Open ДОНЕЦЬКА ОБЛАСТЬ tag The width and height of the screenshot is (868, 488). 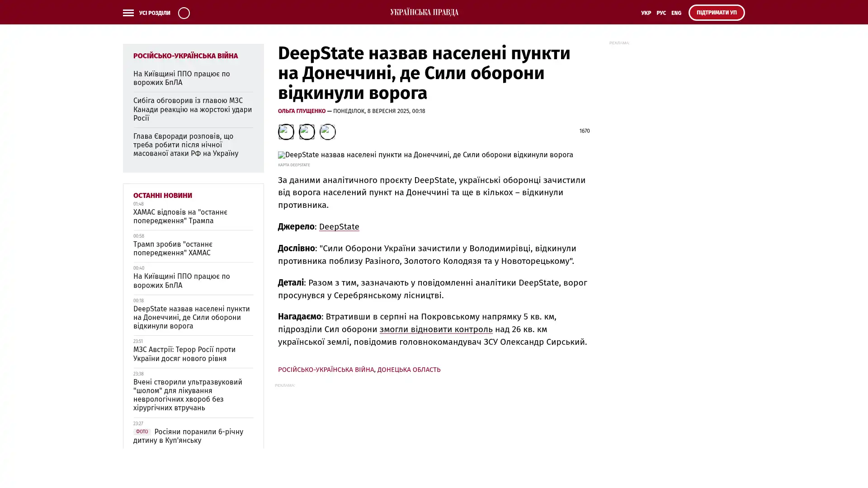tap(409, 370)
